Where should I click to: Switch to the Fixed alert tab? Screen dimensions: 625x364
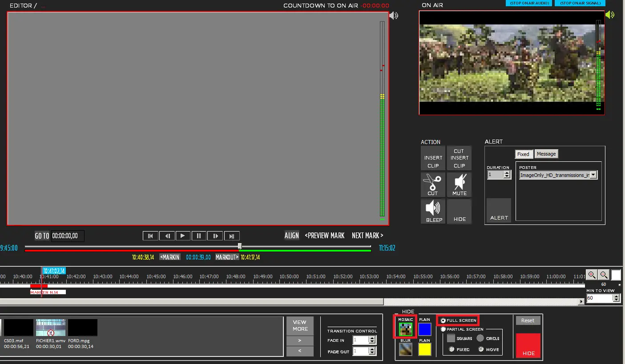523,154
